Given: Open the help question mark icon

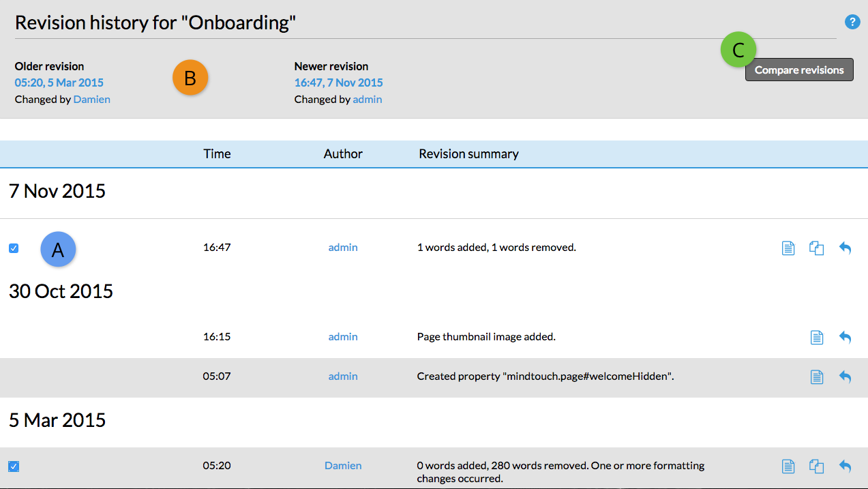Looking at the screenshot, I should 852,23.
